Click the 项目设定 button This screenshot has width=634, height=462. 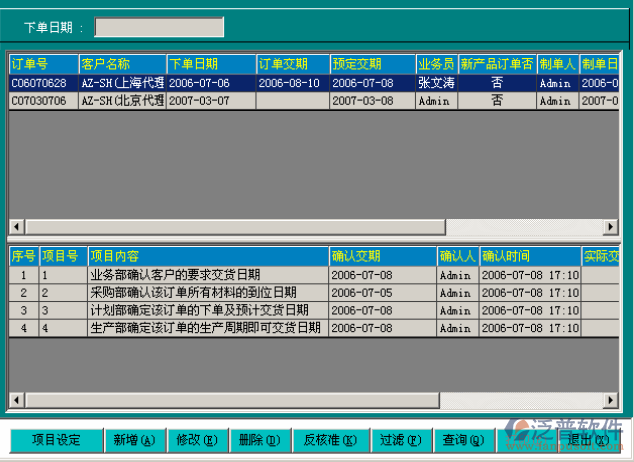[56, 440]
